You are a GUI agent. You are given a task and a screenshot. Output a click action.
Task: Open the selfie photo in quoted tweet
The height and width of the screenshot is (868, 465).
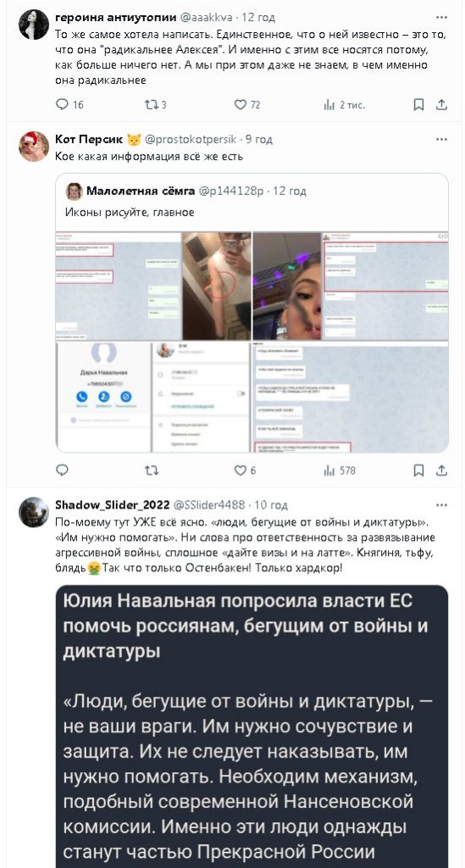[x=287, y=286]
